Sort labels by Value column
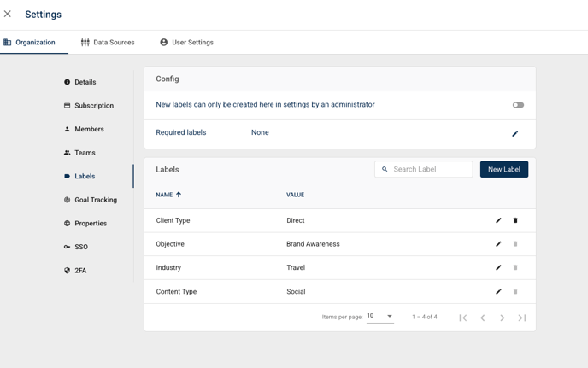 (x=295, y=195)
